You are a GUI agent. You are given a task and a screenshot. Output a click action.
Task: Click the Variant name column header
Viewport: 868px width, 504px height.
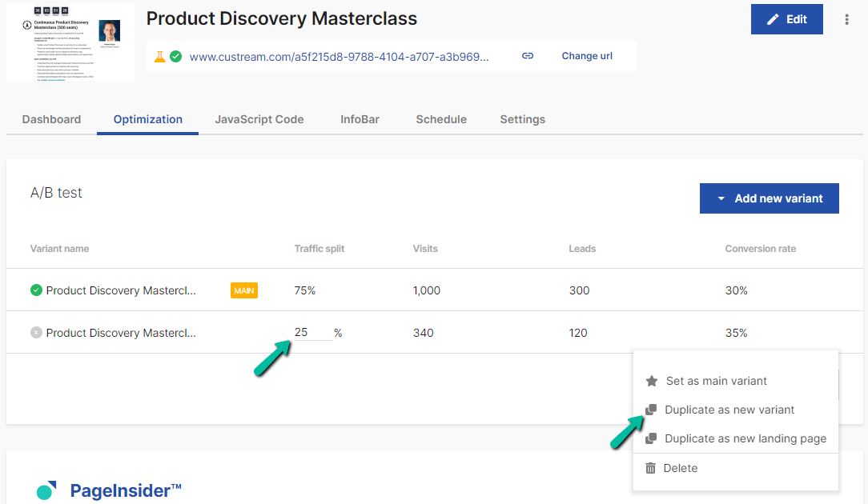tap(60, 249)
